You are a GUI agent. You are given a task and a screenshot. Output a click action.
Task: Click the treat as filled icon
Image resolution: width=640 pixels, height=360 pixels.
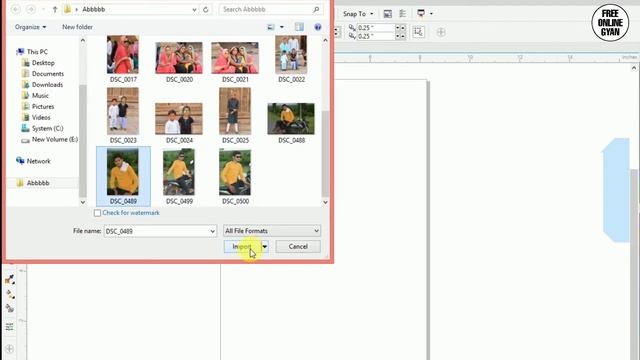pyautogui.click(x=418, y=32)
